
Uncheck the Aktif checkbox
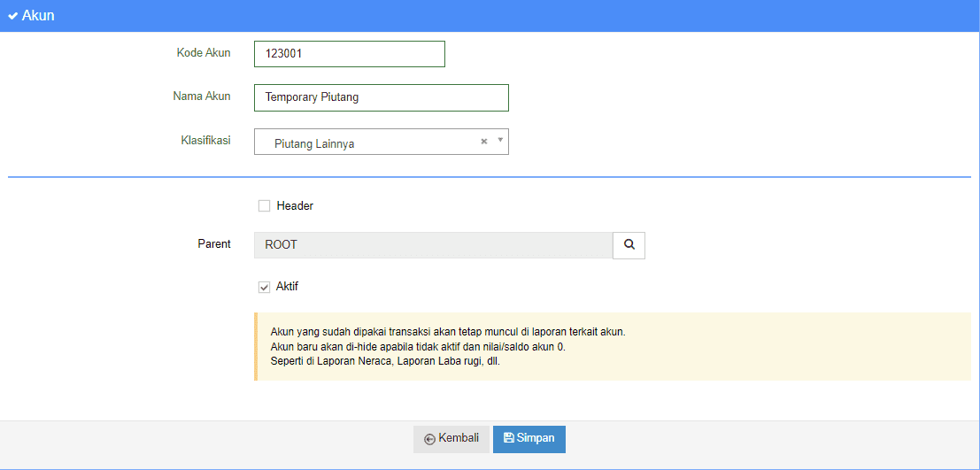[264, 287]
